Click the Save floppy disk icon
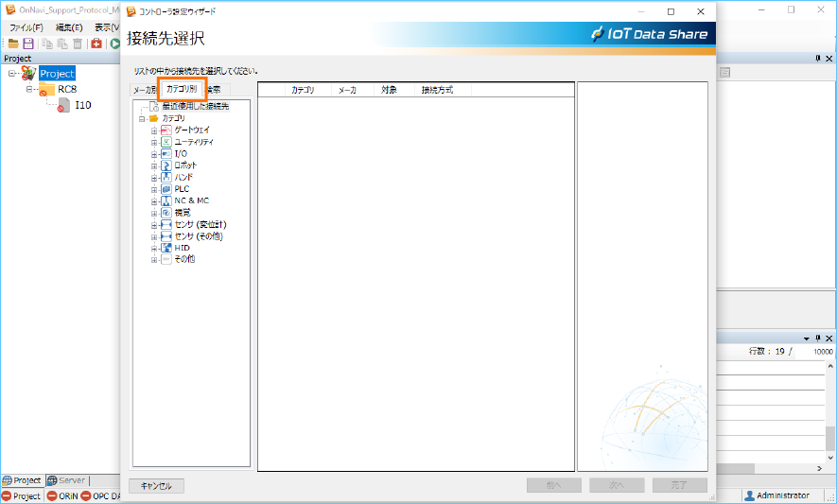The image size is (837, 504). coord(28,44)
